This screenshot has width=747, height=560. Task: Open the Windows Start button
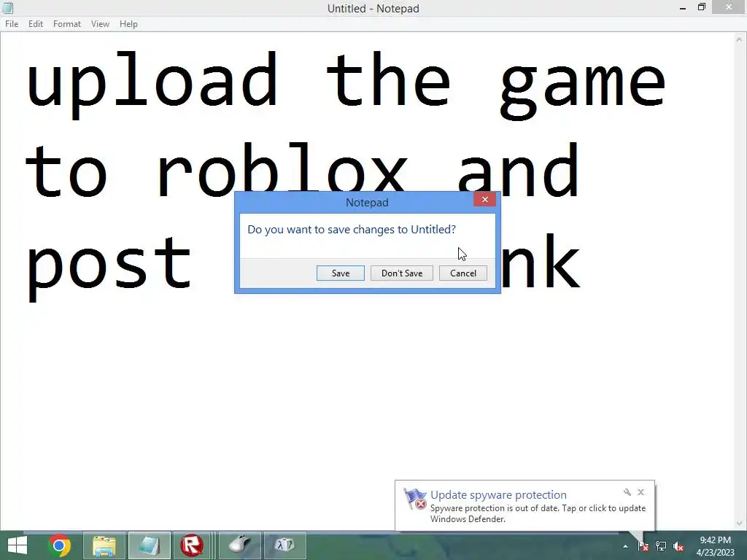coord(18,545)
